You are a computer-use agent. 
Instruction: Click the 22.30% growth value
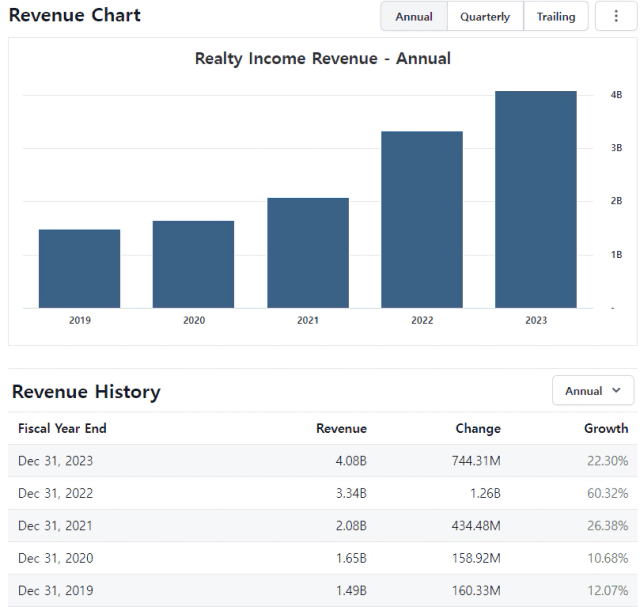point(608,461)
